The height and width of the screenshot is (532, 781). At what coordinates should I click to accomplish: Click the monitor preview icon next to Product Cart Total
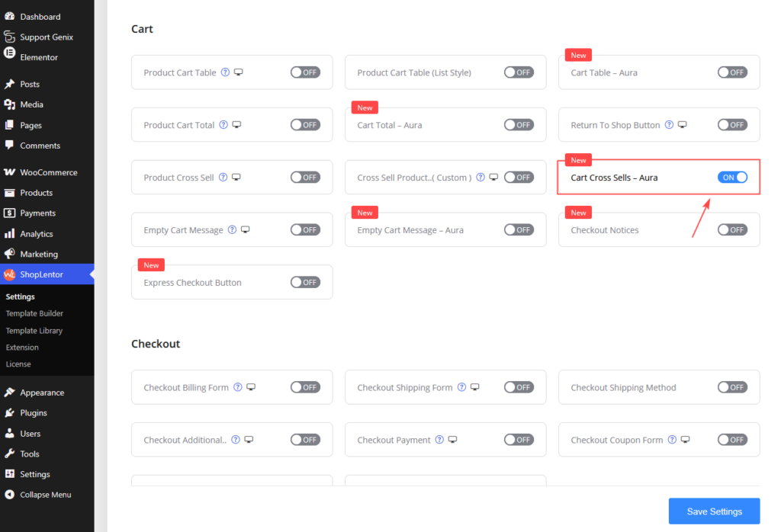[236, 124]
